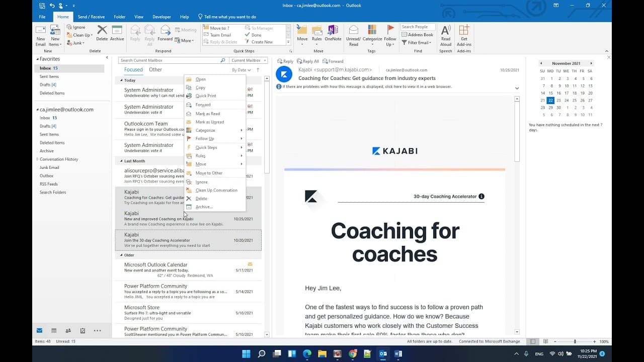
Task: Click the Search People field
Action: tap(418, 27)
